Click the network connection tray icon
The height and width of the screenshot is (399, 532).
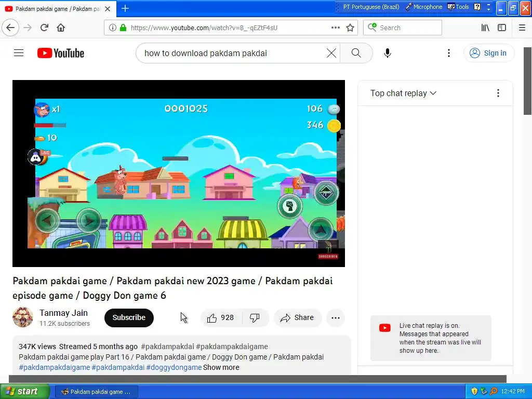click(x=484, y=392)
